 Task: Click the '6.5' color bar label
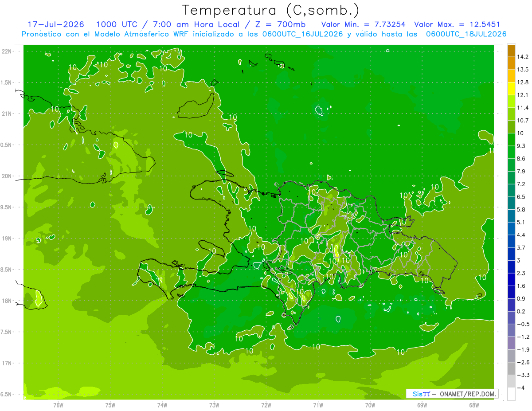[521, 197]
